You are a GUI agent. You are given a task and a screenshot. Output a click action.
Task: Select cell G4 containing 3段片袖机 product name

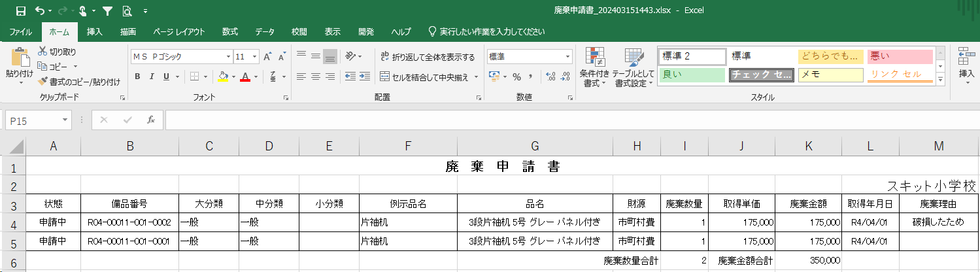click(x=534, y=222)
